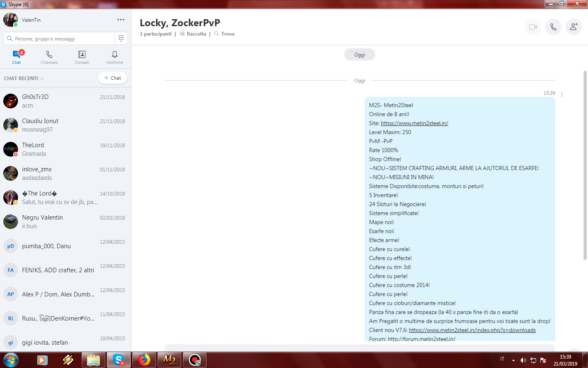This screenshot has width=588, height=368.
Task: Switch to the Contatti tab
Action: (82, 57)
